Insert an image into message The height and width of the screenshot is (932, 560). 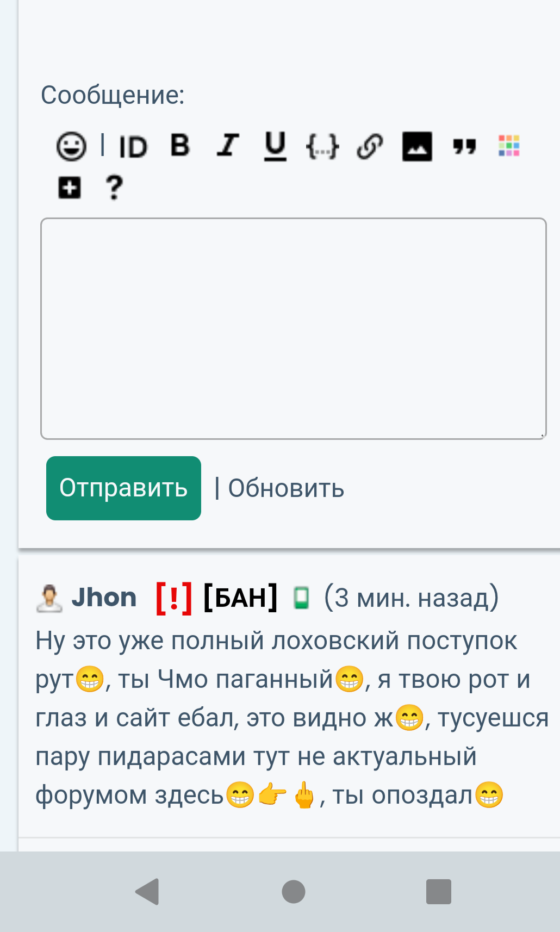417,146
